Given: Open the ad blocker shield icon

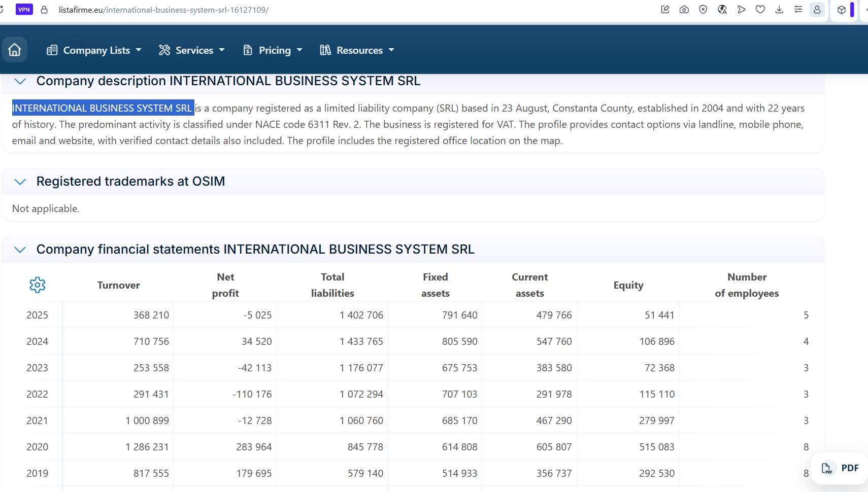Looking at the screenshot, I should 703,10.
